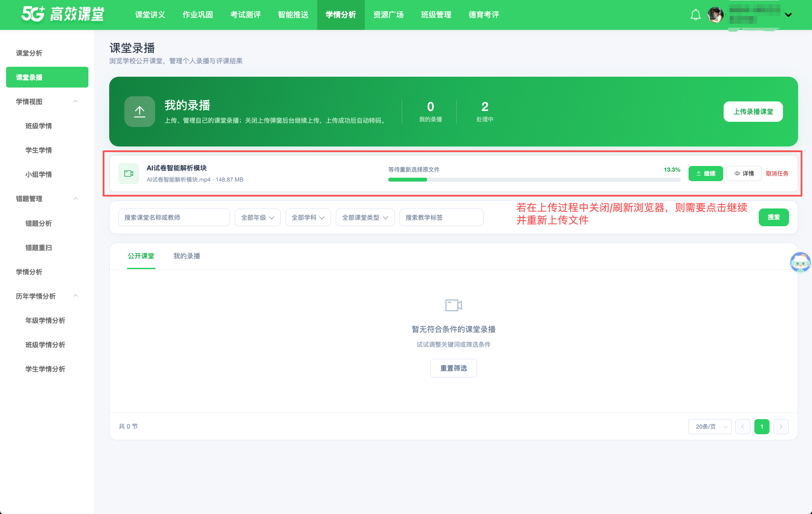
Task: Expand the account dropdown arrow
Action: click(x=788, y=15)
